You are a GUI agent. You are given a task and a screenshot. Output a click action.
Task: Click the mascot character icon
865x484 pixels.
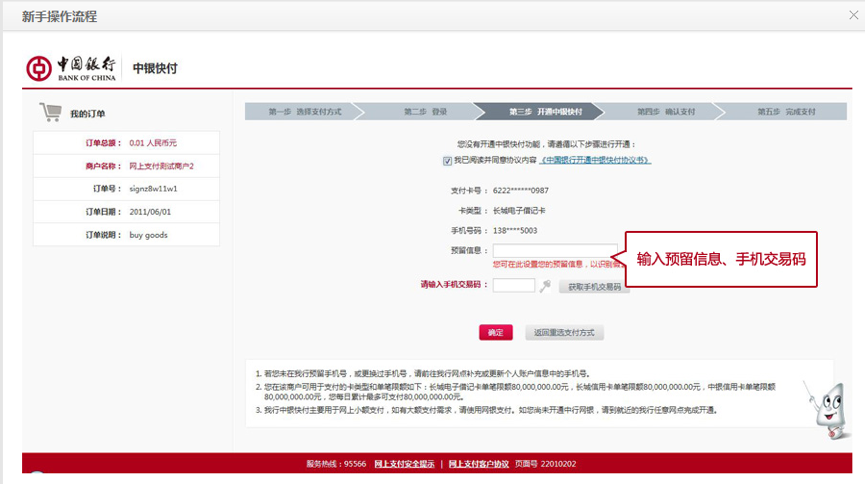(826, 409)
